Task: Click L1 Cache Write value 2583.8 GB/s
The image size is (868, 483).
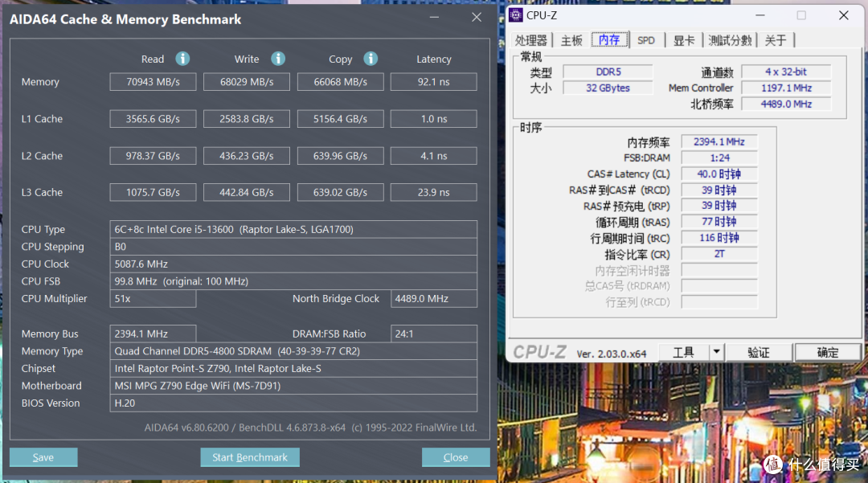Action: click(x=247, y=119)
